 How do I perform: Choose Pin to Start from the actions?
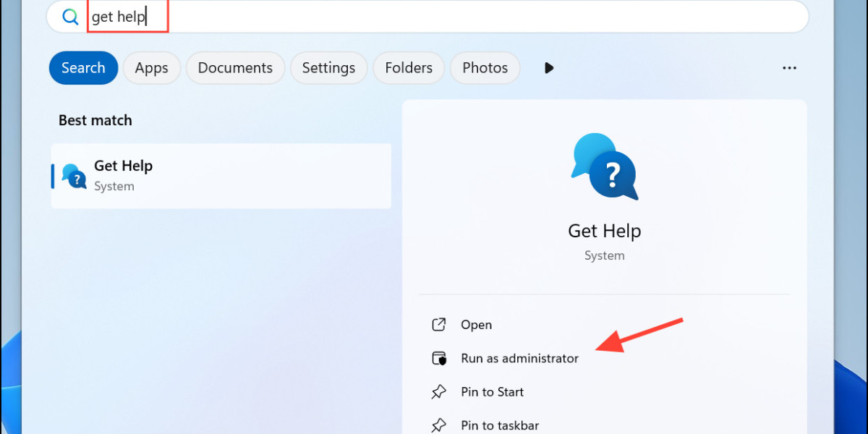[x=492, y=392]
